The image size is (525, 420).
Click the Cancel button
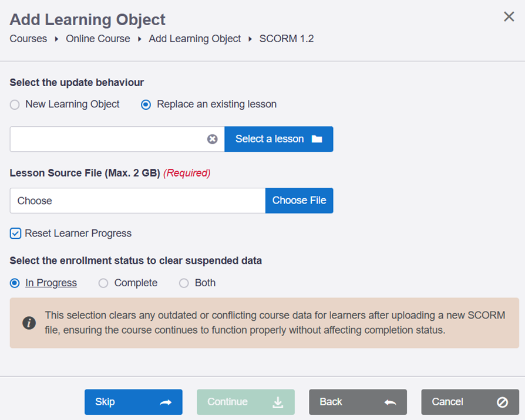click(470, 402)
